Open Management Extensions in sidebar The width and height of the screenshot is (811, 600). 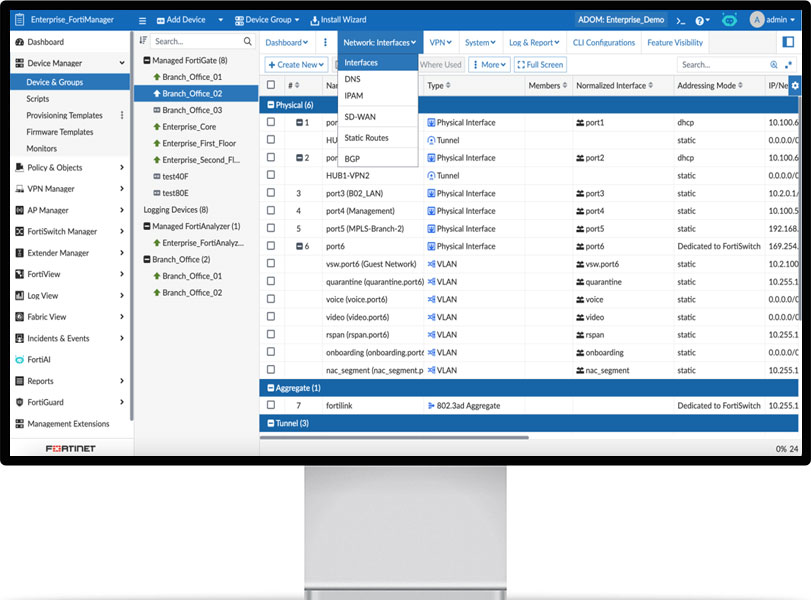[x=68, y=424]
